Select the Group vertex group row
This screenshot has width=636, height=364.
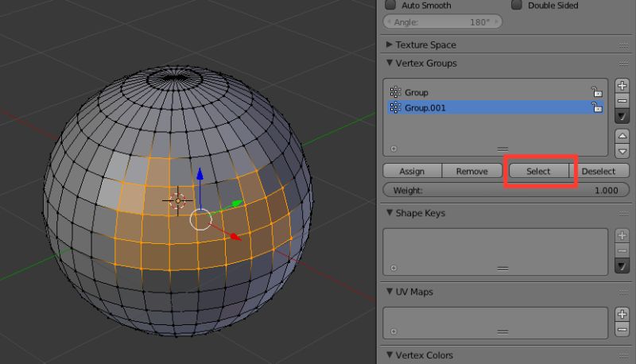[495, 92]
